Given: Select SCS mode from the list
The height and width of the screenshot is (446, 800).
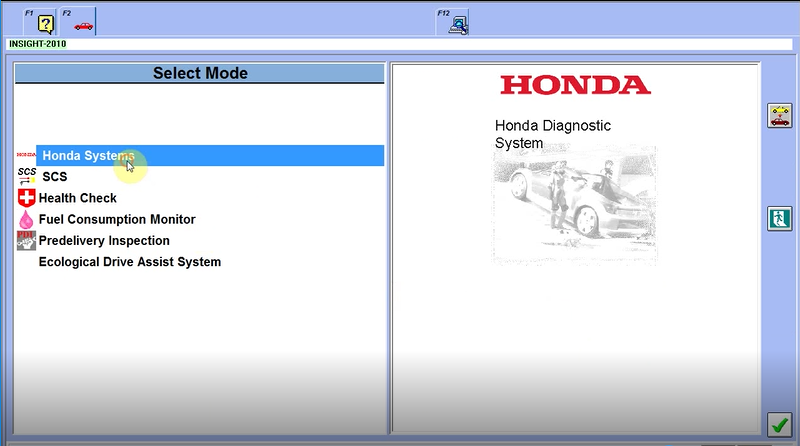Looking at the screenshot, I should (55, 177).
